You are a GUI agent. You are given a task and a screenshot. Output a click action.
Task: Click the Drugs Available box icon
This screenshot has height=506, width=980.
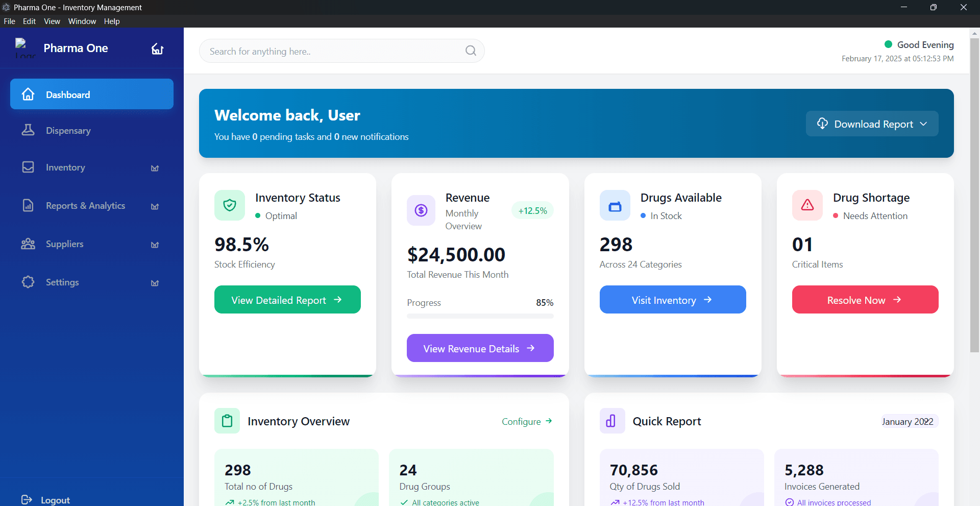tap(615, 205)
